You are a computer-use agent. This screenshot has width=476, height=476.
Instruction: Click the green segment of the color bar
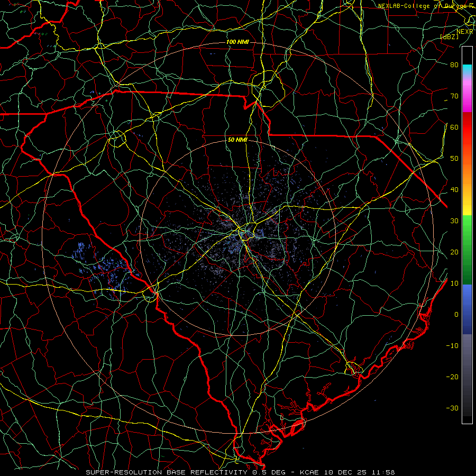coord(467,250)
